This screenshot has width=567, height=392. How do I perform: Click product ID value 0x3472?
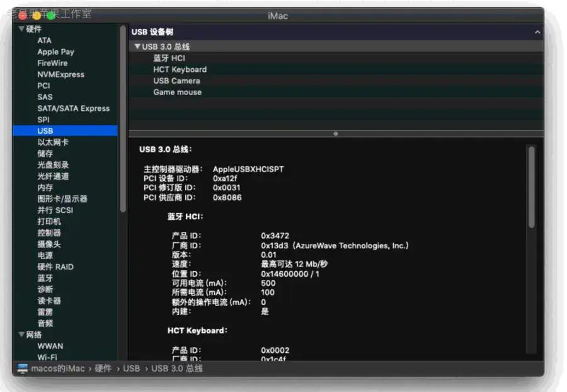(275, 236)
